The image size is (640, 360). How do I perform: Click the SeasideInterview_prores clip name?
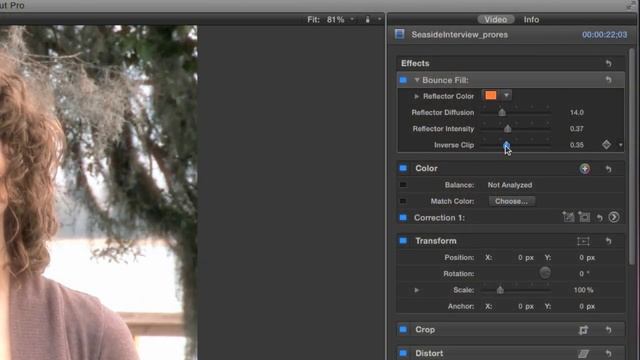point(460,35)
